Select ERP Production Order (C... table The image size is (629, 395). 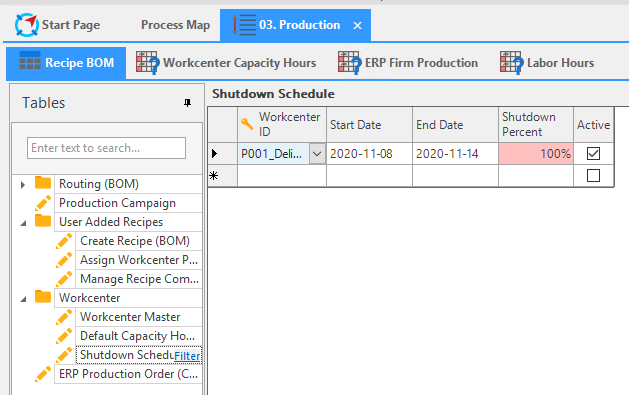pos(128,374)
